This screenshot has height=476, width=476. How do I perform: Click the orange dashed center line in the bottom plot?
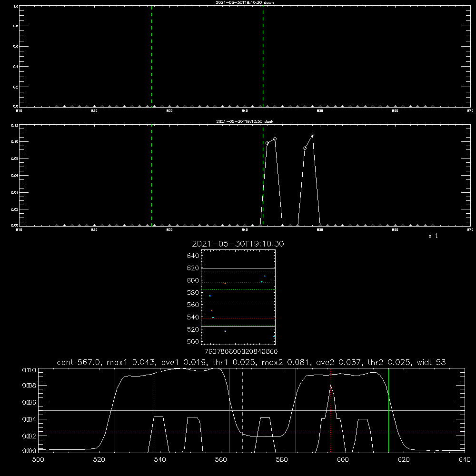pyautogui.click(x=242, y=410)
